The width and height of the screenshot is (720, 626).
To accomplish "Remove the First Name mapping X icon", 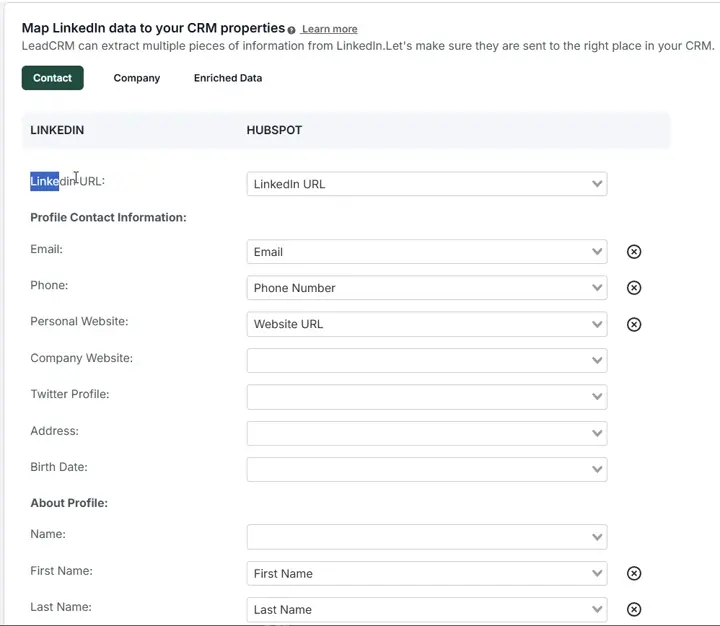I will [634, 573].
